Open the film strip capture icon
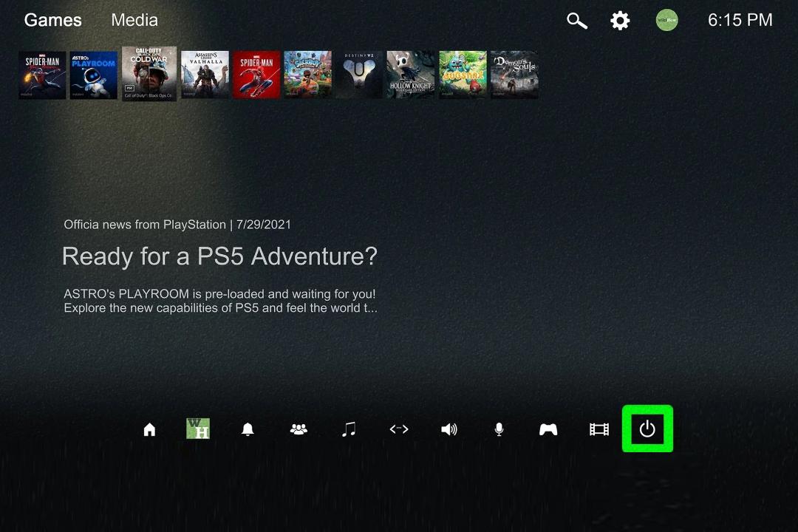The width and height of the screenshot is (798, 532). 599,429
